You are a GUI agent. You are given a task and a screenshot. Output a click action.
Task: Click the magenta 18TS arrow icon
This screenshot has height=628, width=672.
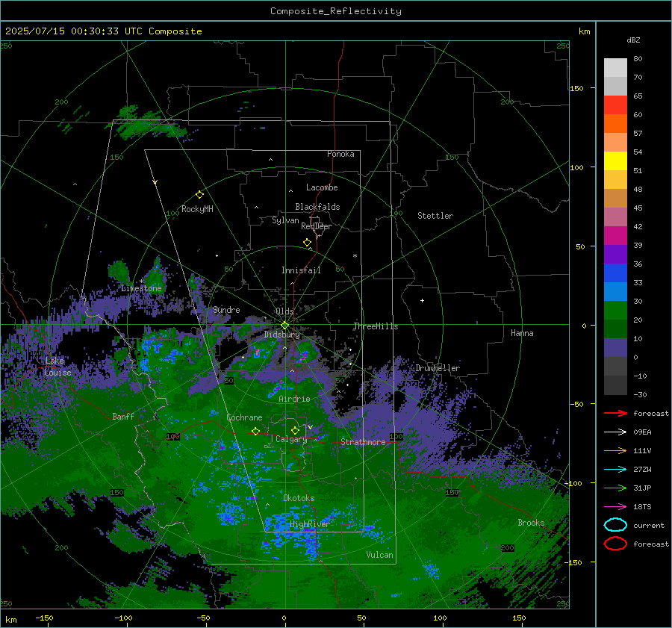[615, 507]
